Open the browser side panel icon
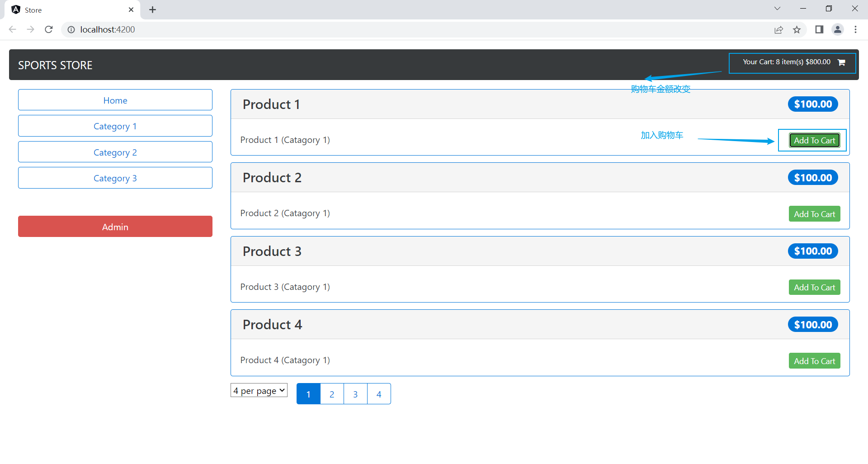This screenshot has height=464, width=868. (819, 29)
